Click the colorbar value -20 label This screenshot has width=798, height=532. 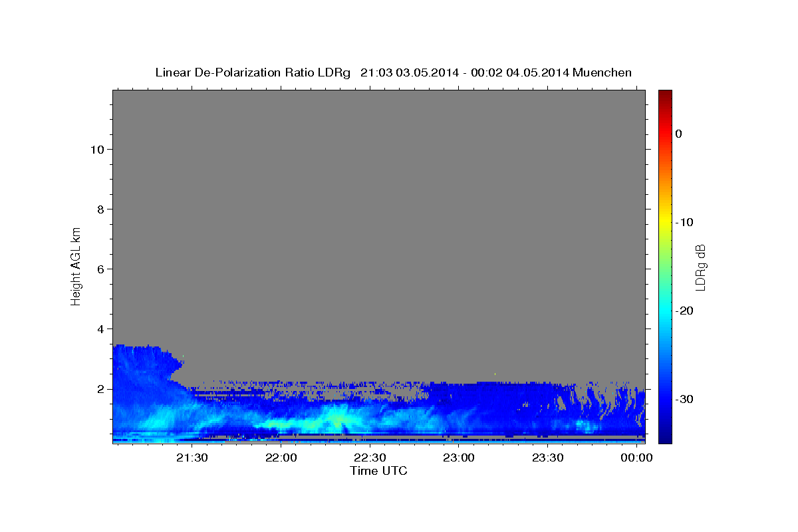[x=684, y=311]
